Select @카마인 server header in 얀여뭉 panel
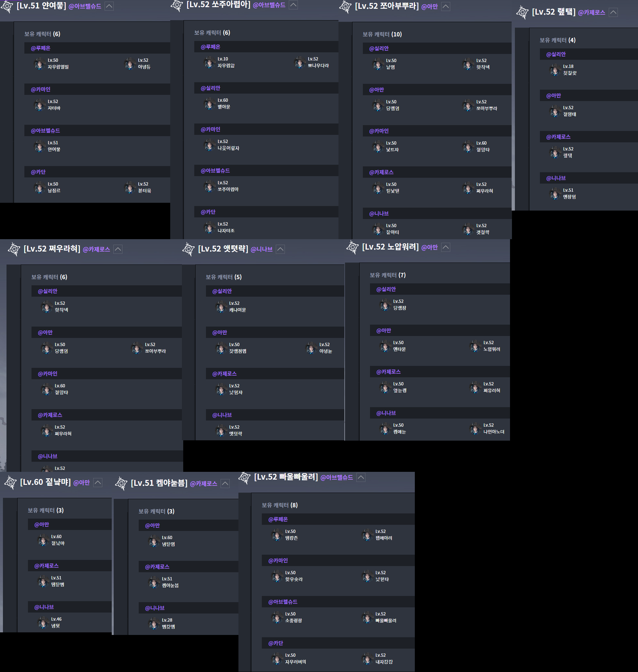Screen dimensions: 638x672 [x=41, y=89]
